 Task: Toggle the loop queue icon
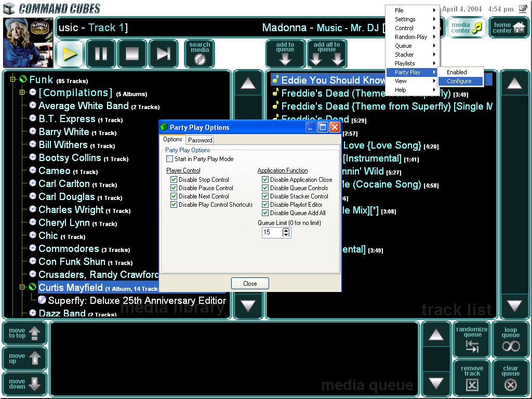pyautogui.click(x=511, y=340)
